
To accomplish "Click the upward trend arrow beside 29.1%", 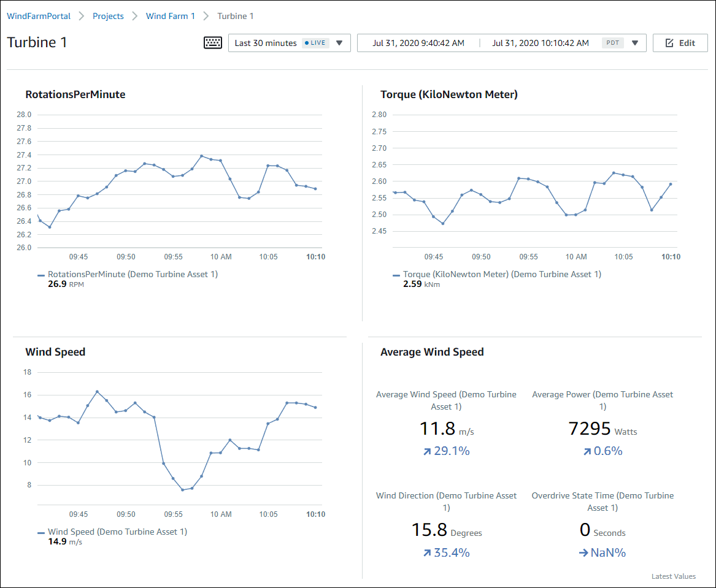I will (426, 451).
